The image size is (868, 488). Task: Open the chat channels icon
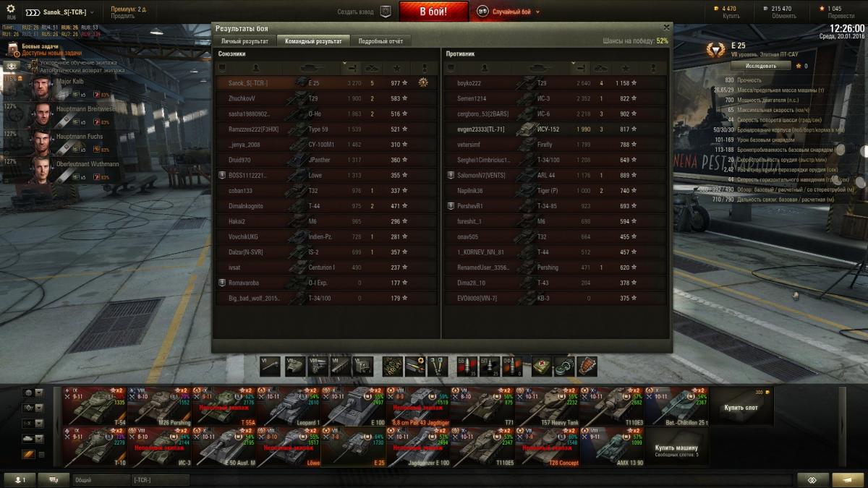(54, 479)
